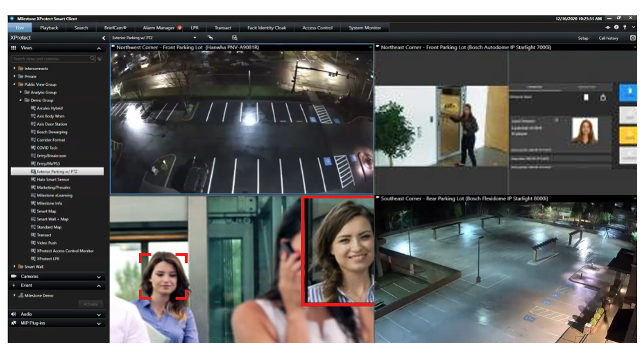Screen dimensions: 644x358
Task: Click the key login status icon
Action: [625, 28]
